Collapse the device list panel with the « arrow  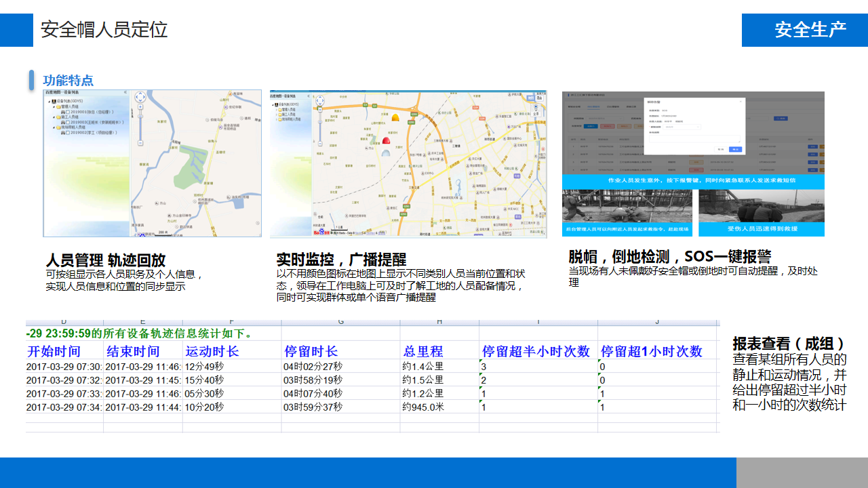click(309, 95)
